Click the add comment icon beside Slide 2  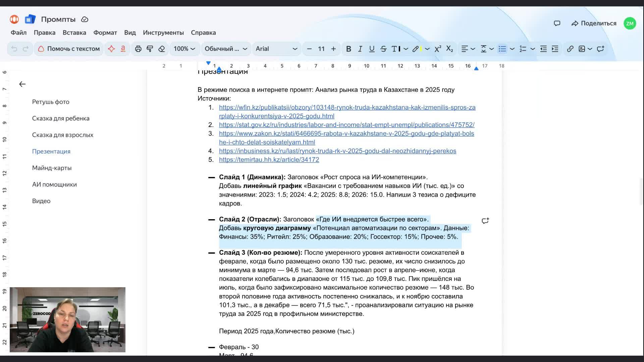tap(485, 221)
